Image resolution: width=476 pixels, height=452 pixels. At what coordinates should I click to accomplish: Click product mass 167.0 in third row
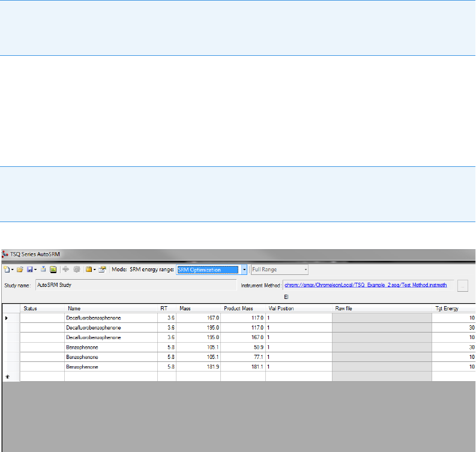point(243,337)
